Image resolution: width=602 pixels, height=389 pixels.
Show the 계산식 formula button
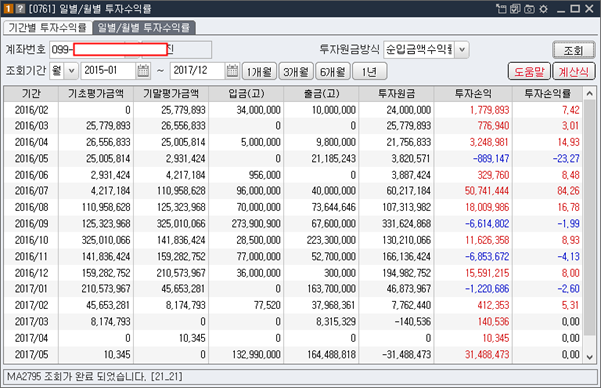(573, 71)
